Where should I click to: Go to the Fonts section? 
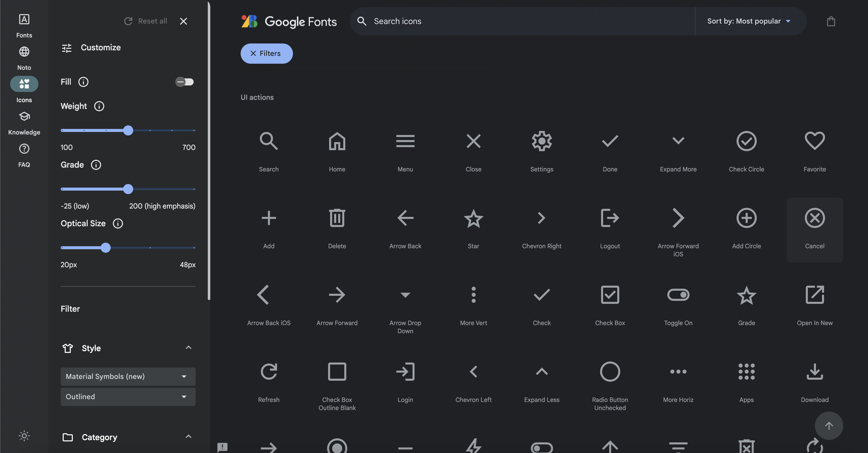pos(24,26)
